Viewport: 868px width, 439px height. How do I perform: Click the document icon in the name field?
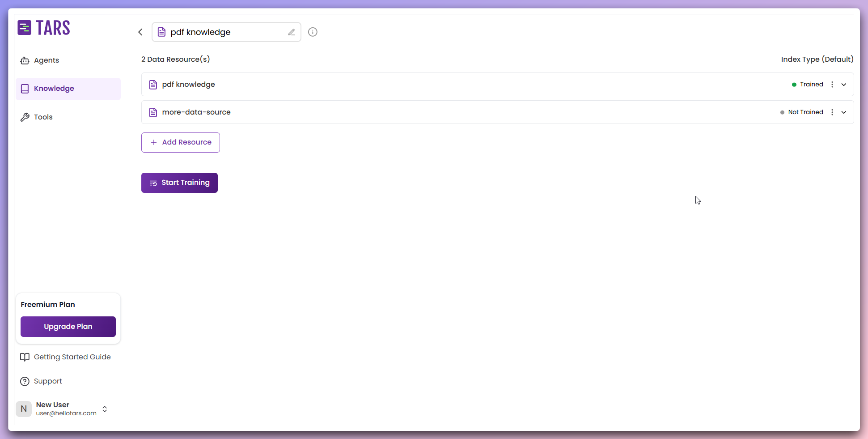coord(162,32)
